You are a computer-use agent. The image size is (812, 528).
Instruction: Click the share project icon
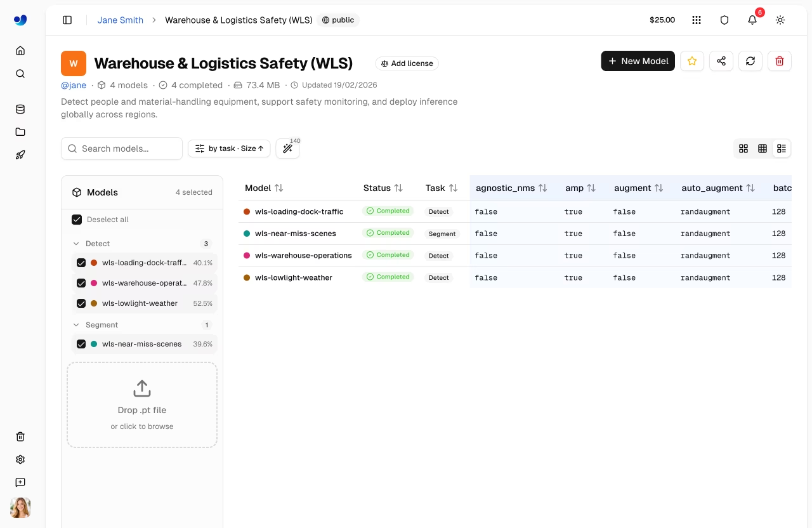click(x=721, y=61)
